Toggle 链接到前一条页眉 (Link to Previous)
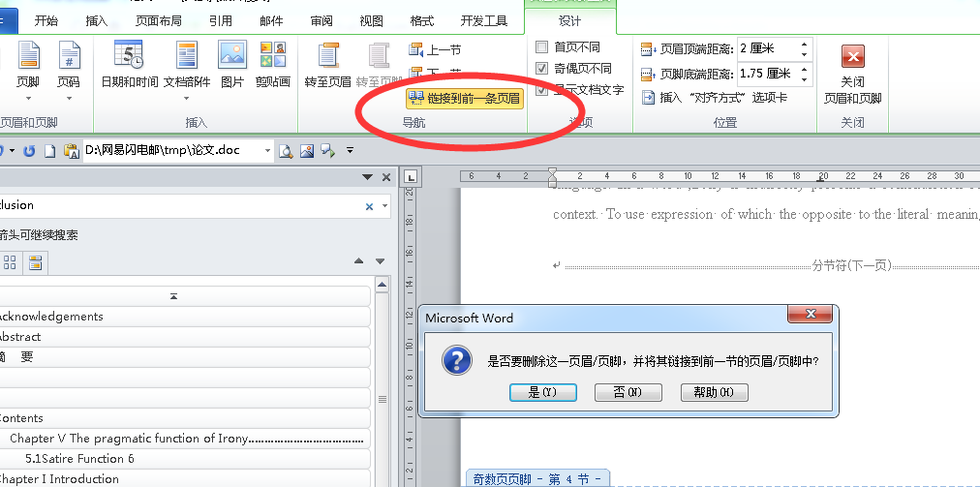 [x=465, y=98]
